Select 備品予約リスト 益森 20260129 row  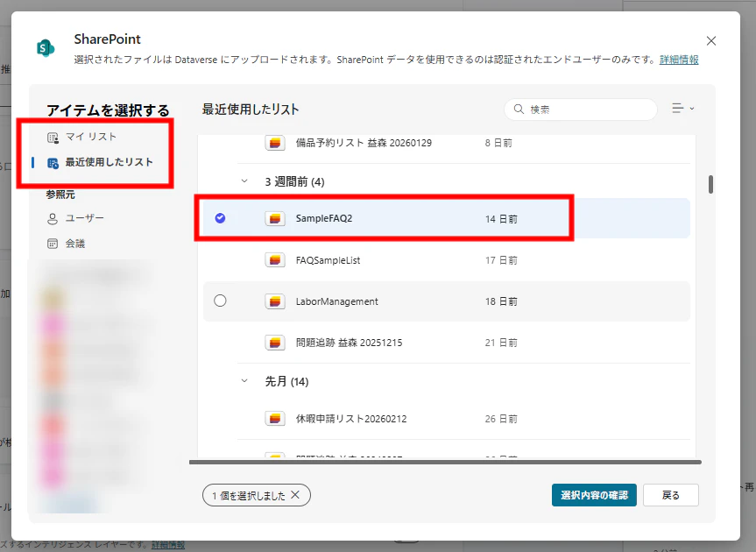[364, 143]
